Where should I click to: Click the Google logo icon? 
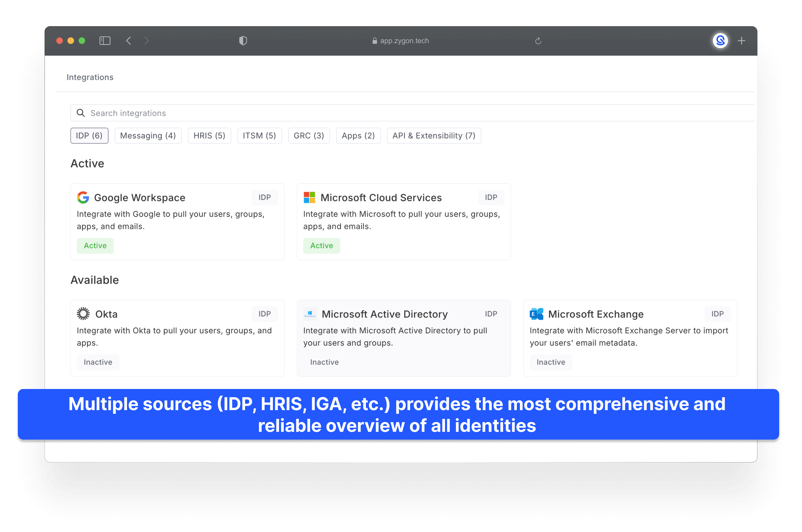(x=83, y=198)
